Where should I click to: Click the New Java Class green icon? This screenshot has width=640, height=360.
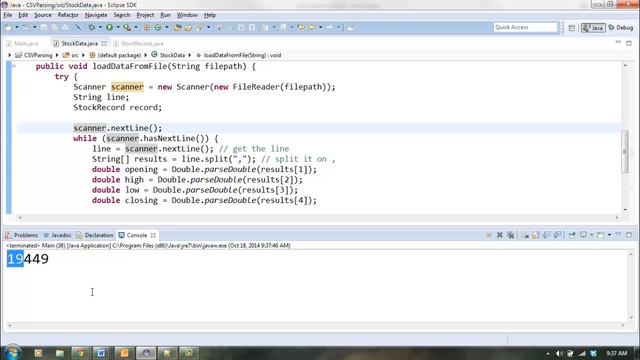coord(158,27)
